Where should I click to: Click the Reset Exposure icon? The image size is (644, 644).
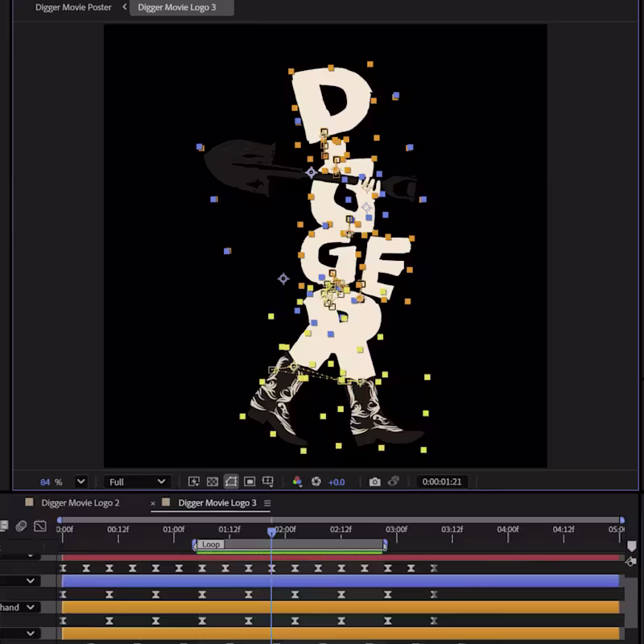click(316, 481)
